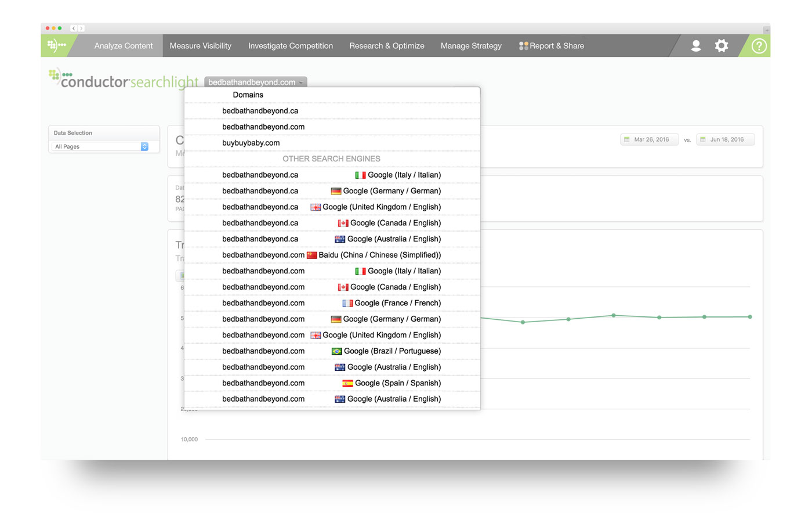812x530 pixels.
Task: Click the final data point on the green trend line
Action: (x=750, y=317)
